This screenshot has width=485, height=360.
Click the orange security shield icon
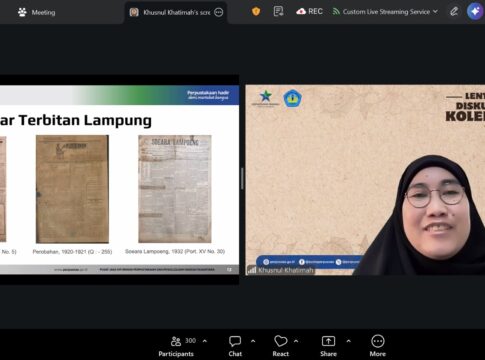pos(256,12)
